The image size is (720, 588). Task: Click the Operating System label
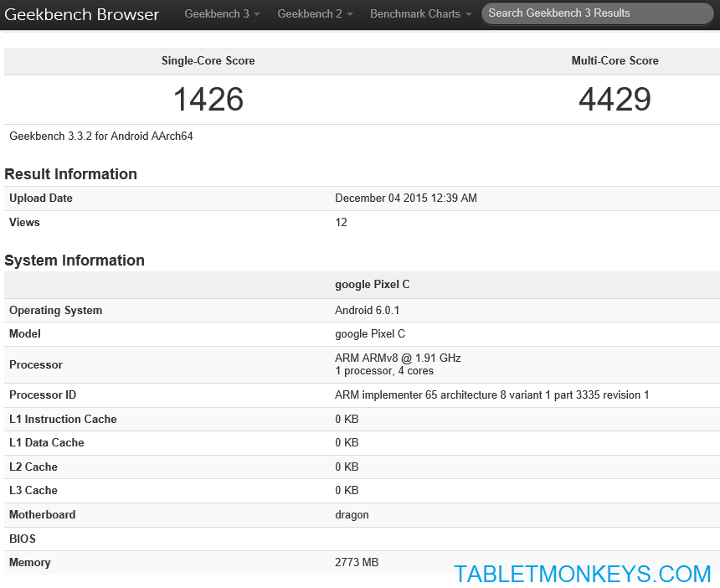click(x=55, y=310)
